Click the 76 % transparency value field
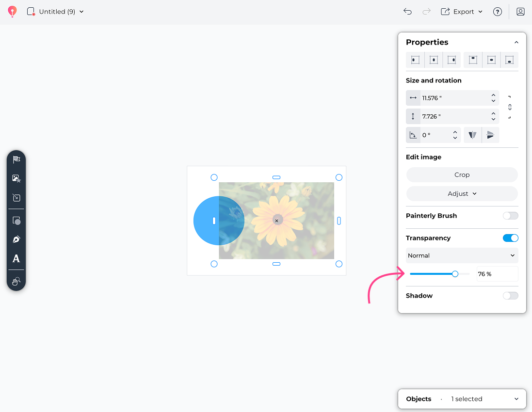The image size is (532, 412). pos(498,274)
